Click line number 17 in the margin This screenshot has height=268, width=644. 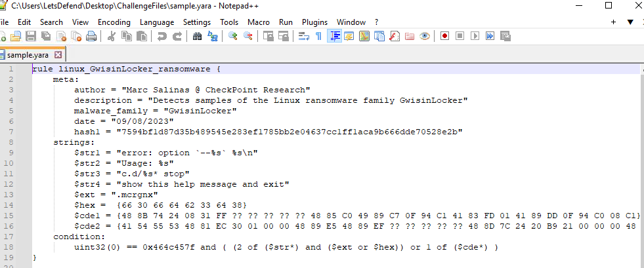click(x=11, y=237)
